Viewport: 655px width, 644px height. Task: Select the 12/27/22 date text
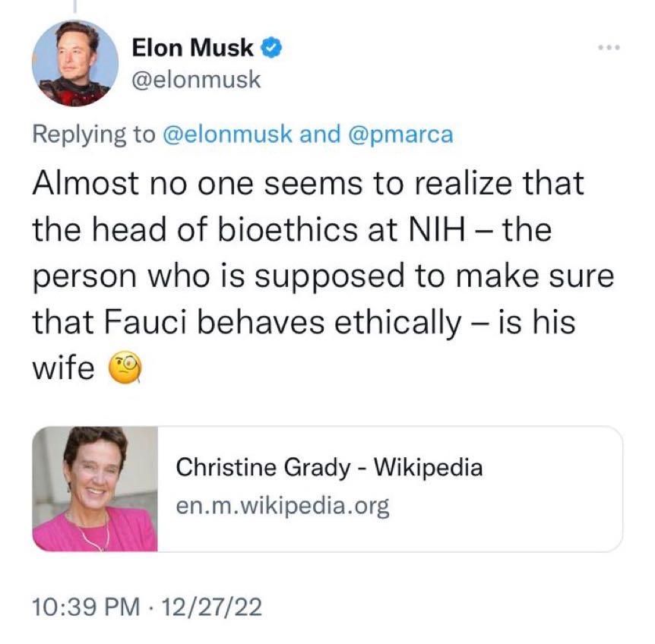pos(211,607)
